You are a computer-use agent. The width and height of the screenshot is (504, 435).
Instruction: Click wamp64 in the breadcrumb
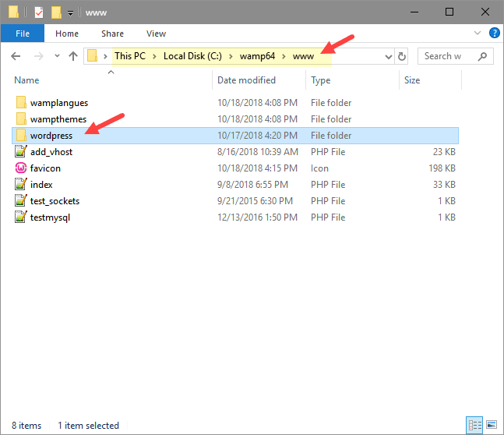(257, 56)
